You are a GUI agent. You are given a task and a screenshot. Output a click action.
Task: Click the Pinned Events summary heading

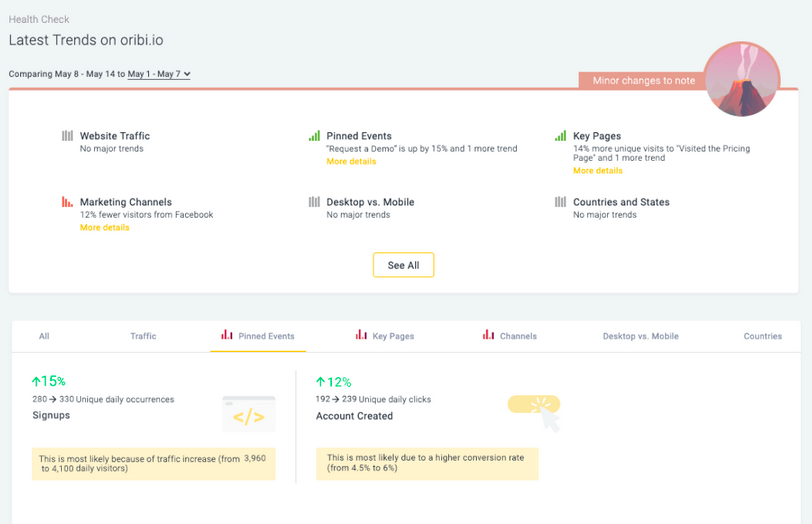point(359,136)
